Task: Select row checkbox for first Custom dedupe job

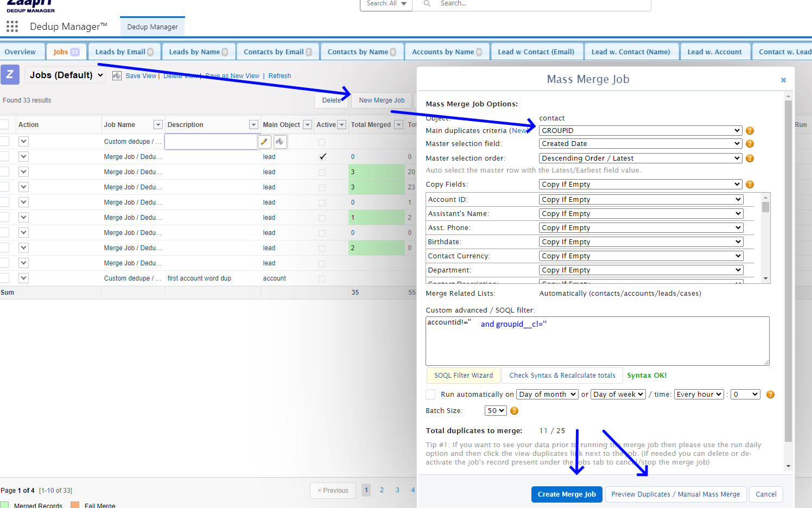Action: (x=4, y=141)
